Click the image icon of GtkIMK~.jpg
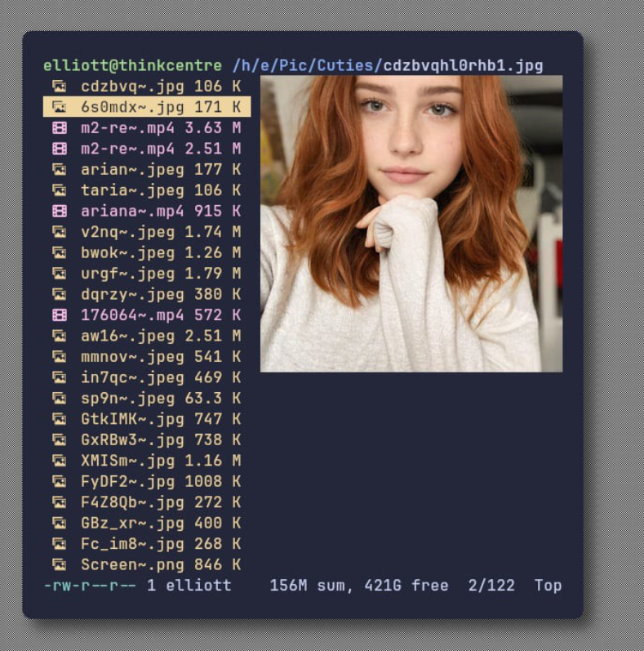Viewport: 644px width, 651px height. point(60,419)
